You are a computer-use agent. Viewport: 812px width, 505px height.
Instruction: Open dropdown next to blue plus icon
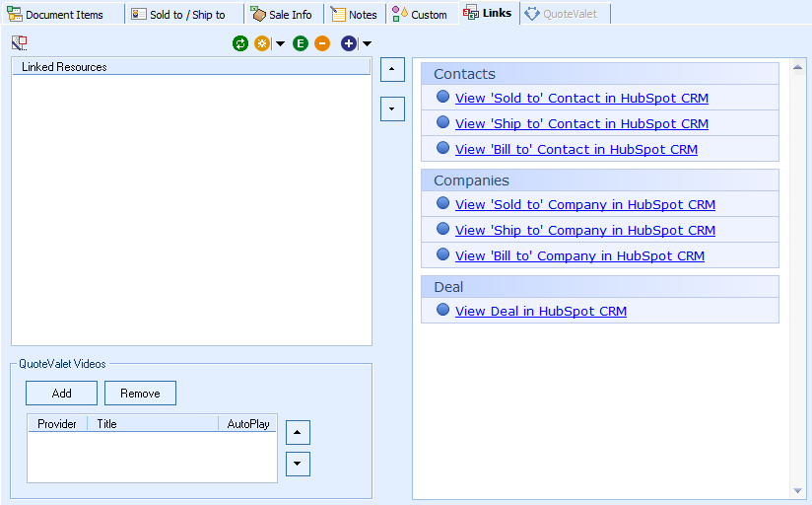pos(367,43)
